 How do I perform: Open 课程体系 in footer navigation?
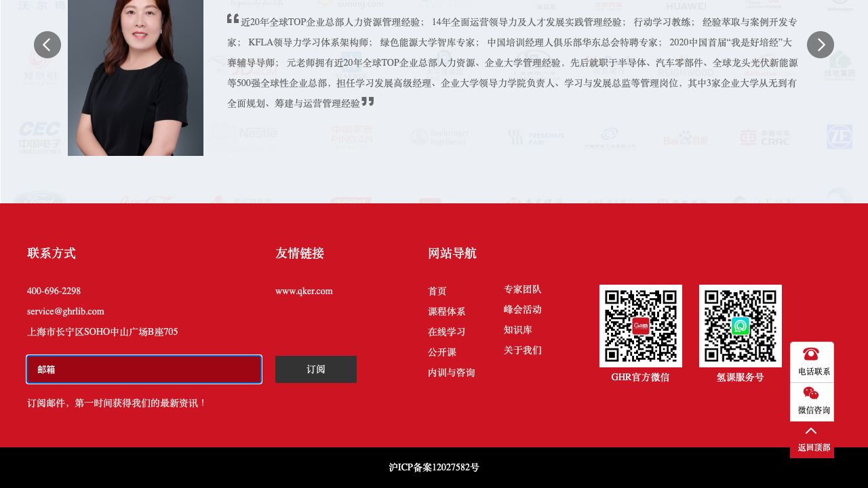coord(446,312)
